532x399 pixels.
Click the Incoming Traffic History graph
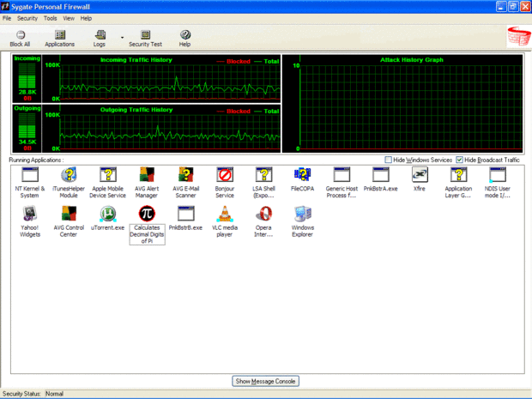click(x=161, y=79)
